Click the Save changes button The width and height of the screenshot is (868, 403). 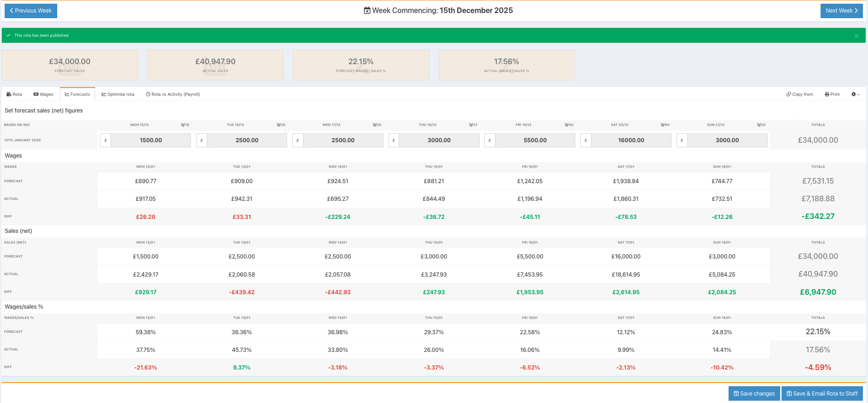tap(754, 394)
